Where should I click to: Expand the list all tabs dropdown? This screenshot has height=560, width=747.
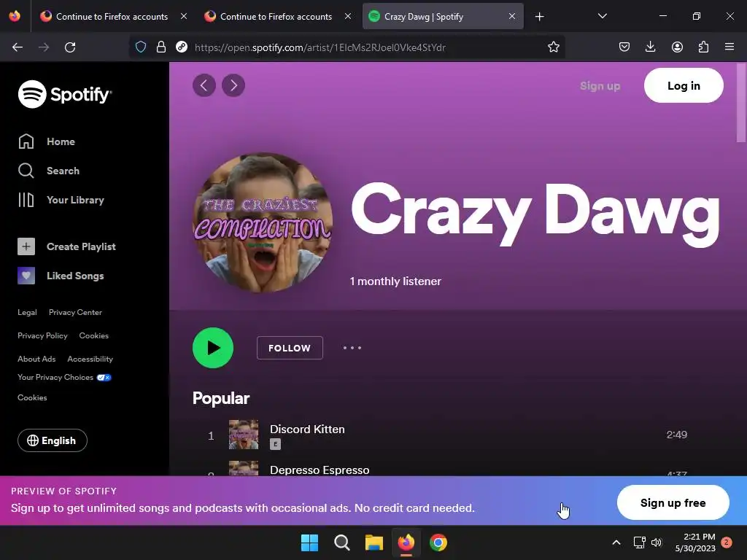[x=602, y=16]
